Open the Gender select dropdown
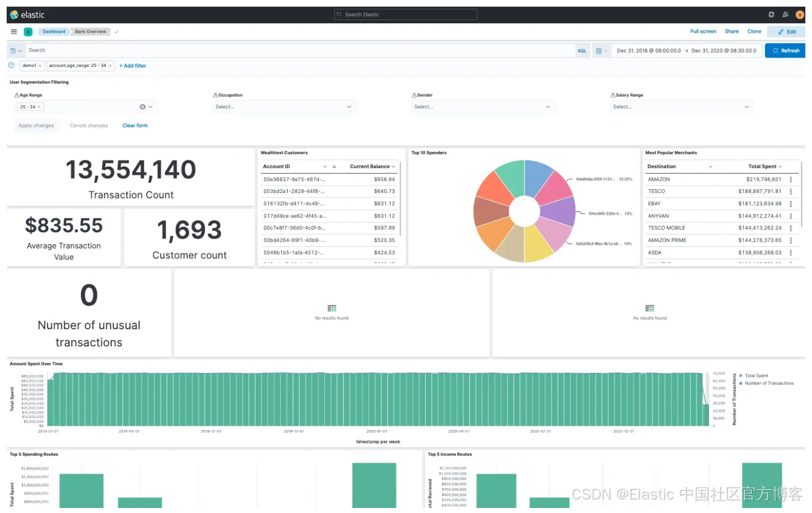The image size is (812, 513). 483,107
